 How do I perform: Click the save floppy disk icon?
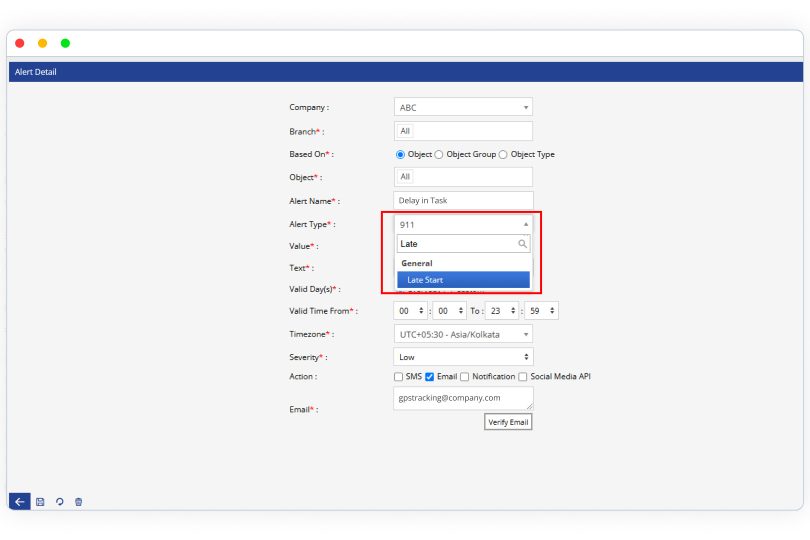tap(40, 501)
